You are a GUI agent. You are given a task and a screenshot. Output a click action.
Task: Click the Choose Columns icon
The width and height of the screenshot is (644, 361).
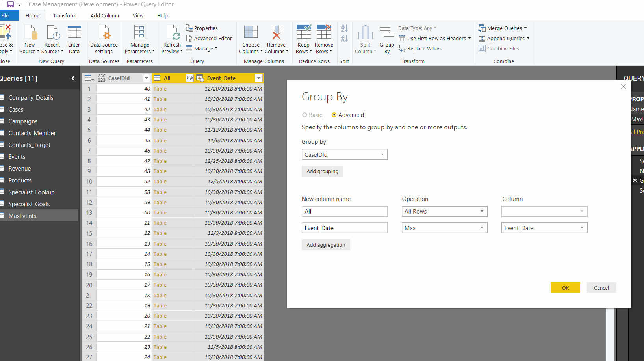[x=251, y=32]
